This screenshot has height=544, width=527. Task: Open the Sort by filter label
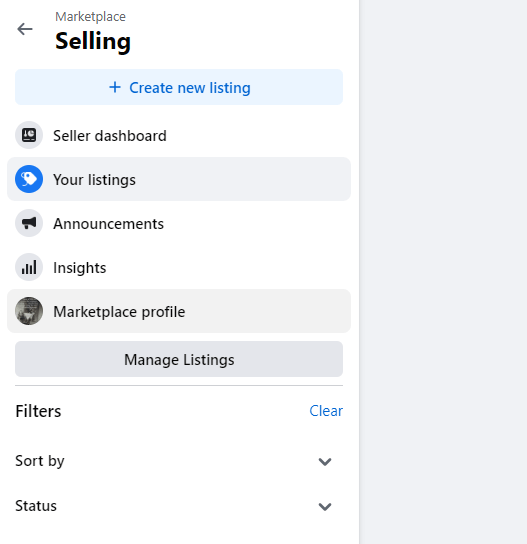pyautogui.click(x=40, y=461)
